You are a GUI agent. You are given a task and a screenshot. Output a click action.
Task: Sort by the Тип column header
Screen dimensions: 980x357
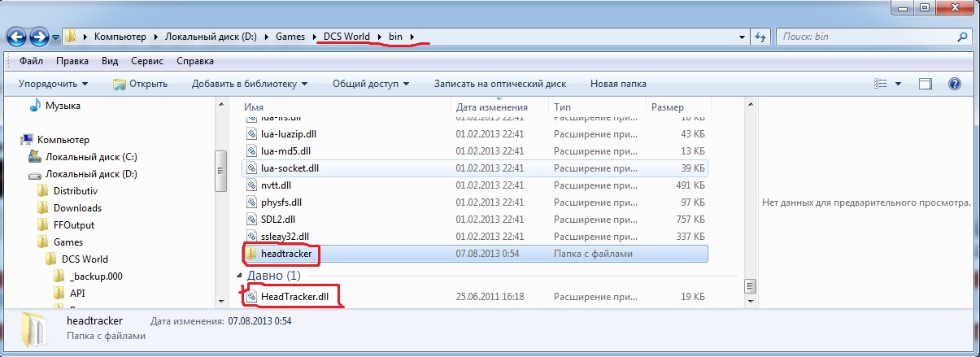coord(597,107)
